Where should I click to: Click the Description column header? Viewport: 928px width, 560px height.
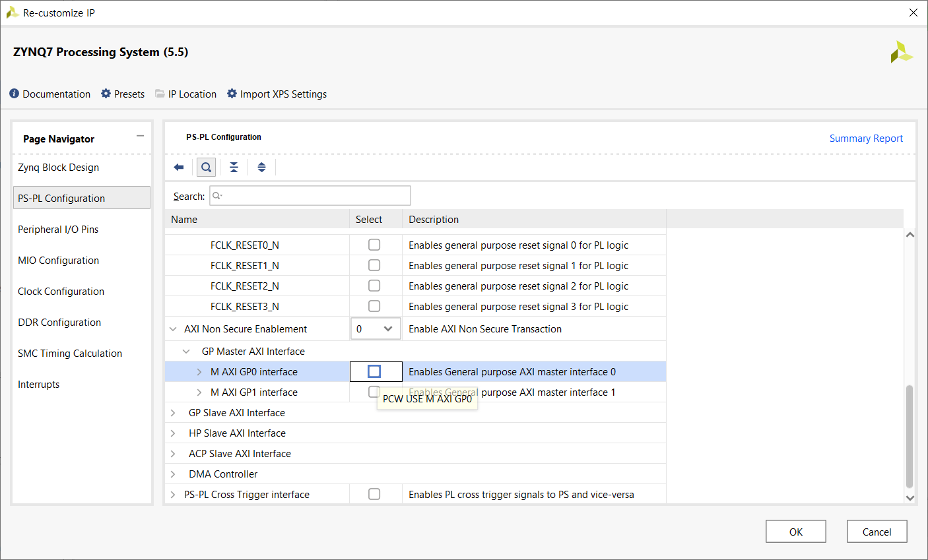(534, 219)
